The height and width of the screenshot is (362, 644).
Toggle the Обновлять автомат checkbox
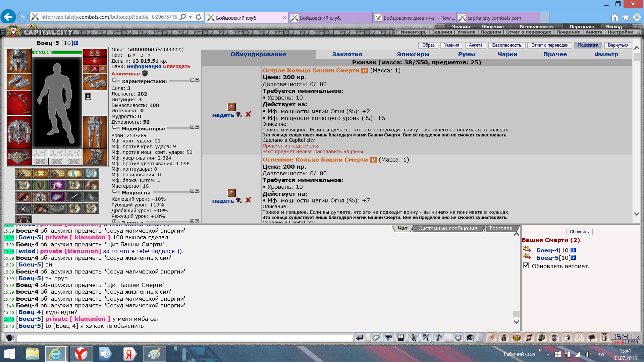526,265
